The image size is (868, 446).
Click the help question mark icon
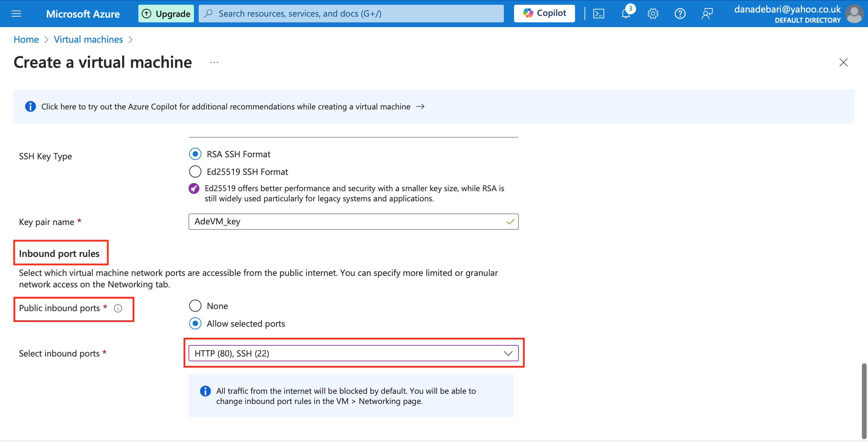click(x=680, y=14)
